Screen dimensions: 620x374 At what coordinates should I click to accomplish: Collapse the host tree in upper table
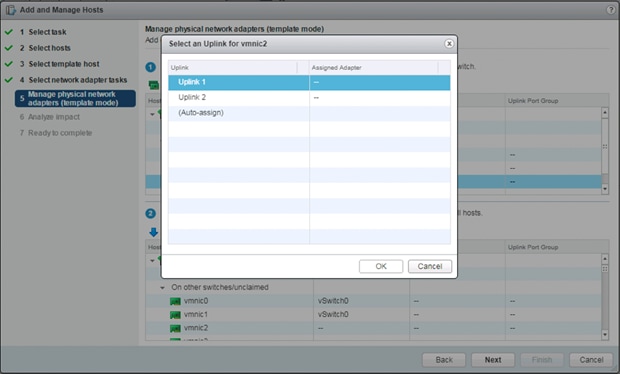click(x=152, y=114)
